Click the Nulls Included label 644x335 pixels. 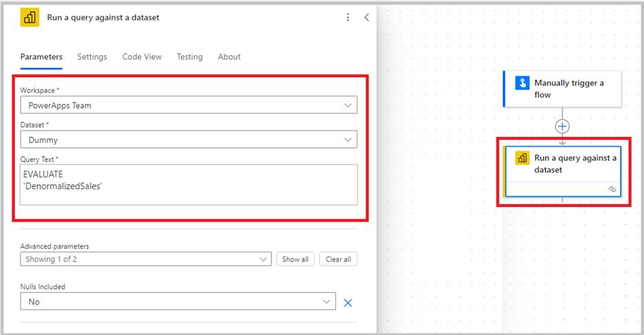pos(43,287)
